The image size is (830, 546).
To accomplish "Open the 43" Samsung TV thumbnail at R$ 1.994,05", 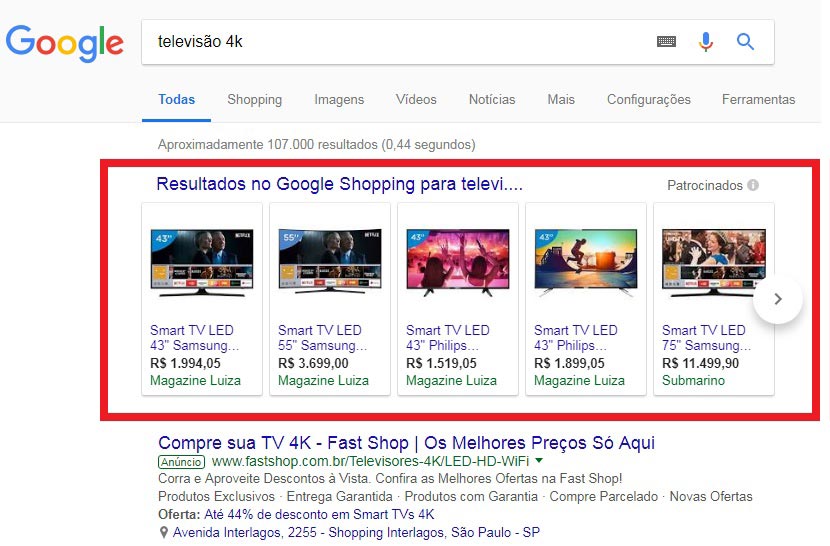I will [202, 262].
